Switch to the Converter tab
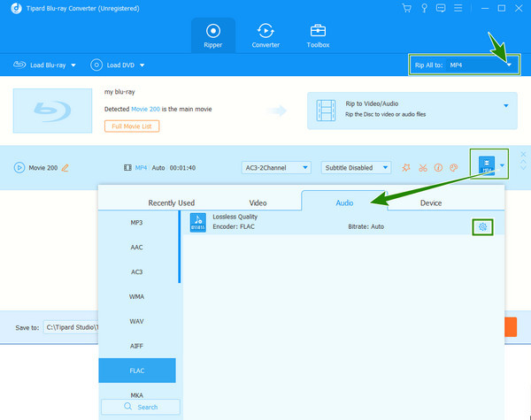The image size is (531, 420). point(265,36)
